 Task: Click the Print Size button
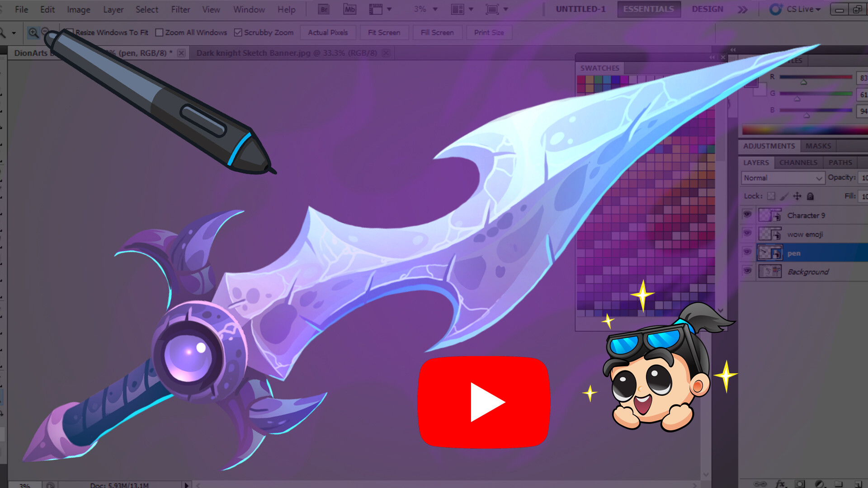click(x=489, y=32)
